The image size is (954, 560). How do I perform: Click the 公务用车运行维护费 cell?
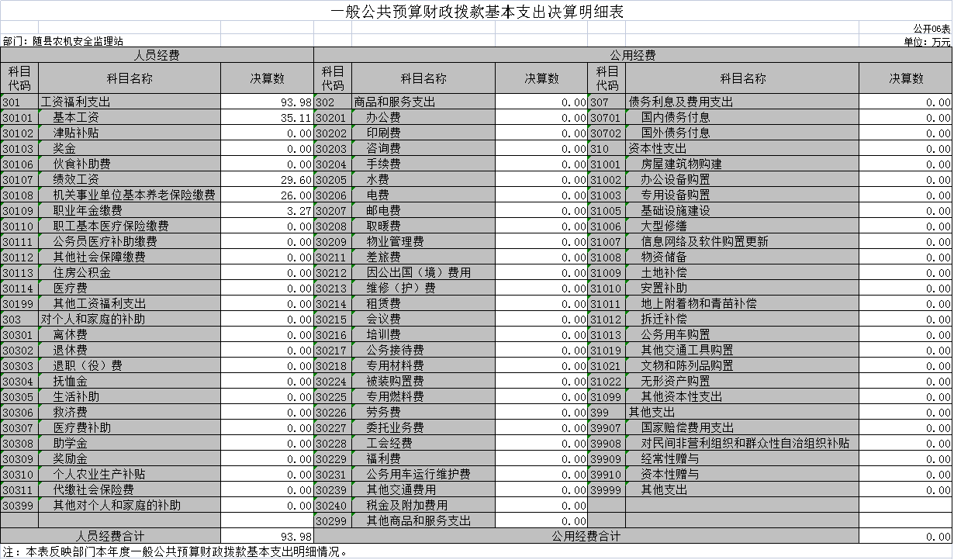click(423, 474)
